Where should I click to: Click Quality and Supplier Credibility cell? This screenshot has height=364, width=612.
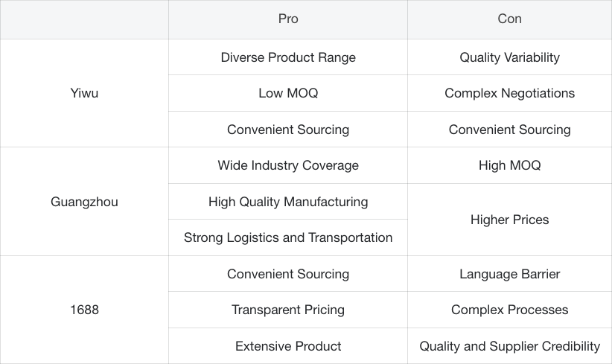pos(509,346)
